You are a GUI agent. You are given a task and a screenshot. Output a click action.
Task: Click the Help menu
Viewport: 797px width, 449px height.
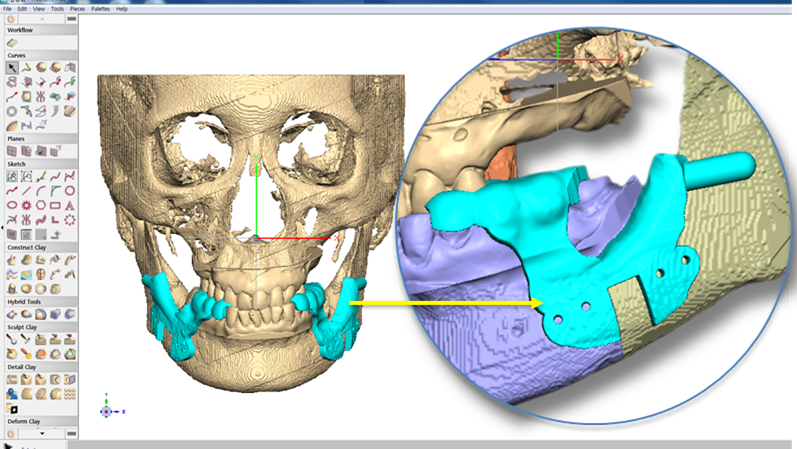point(122,8)
